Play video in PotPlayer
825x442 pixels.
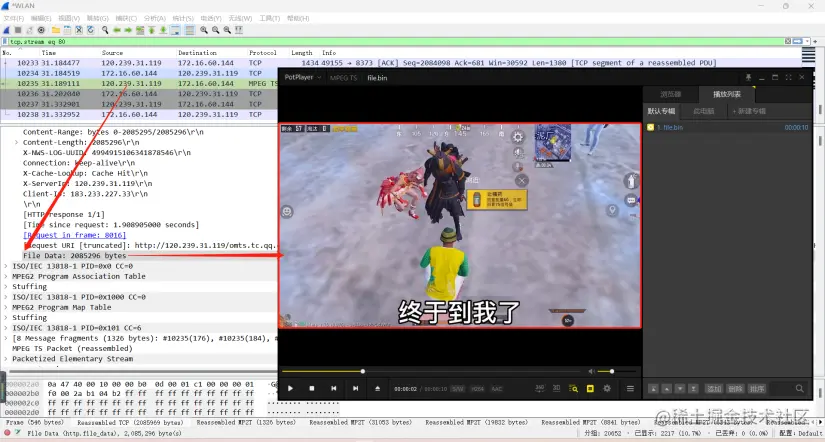(290, 388)
